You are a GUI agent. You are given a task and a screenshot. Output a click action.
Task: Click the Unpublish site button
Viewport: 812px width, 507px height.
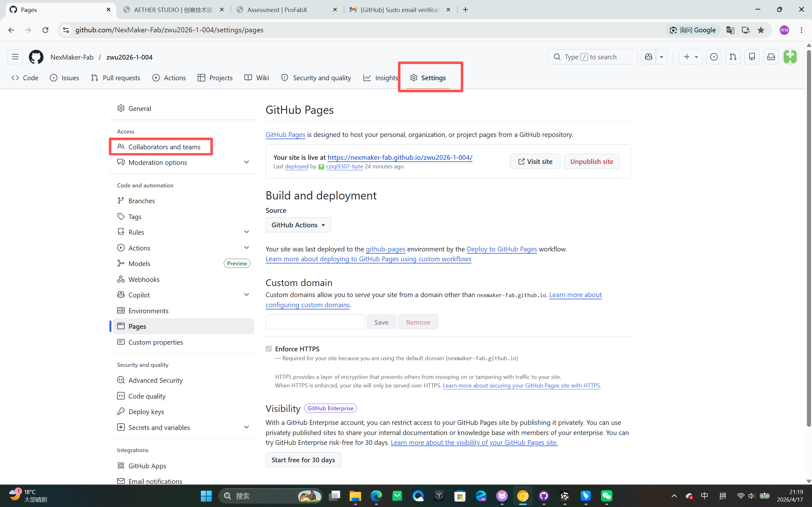point(591,162)
